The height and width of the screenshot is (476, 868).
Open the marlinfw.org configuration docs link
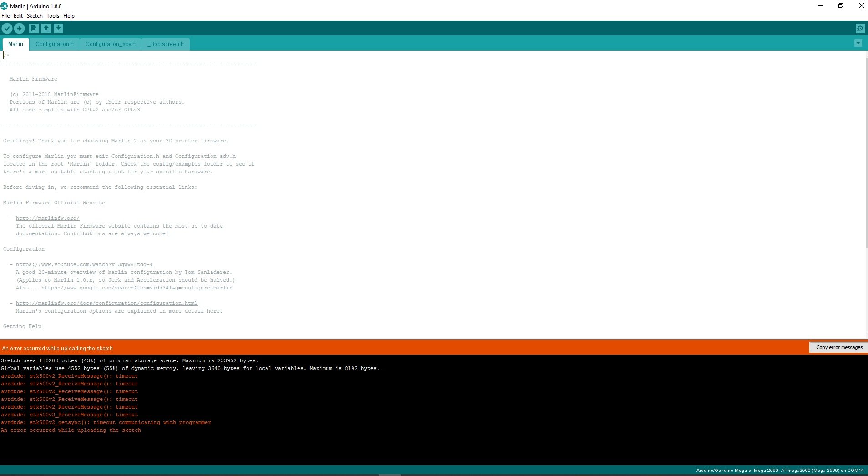coord(106,303)
